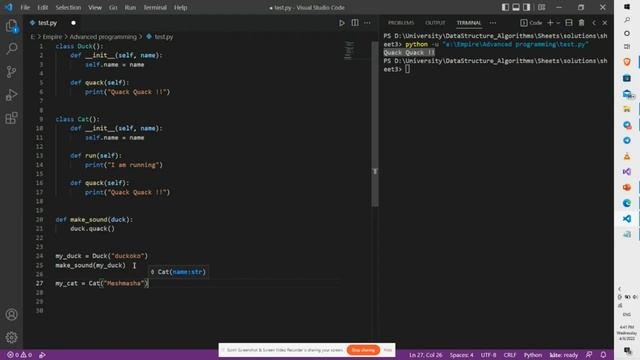The image size is (640, 360).
Task: Open the Edit menu
Action: coord(42,7)
